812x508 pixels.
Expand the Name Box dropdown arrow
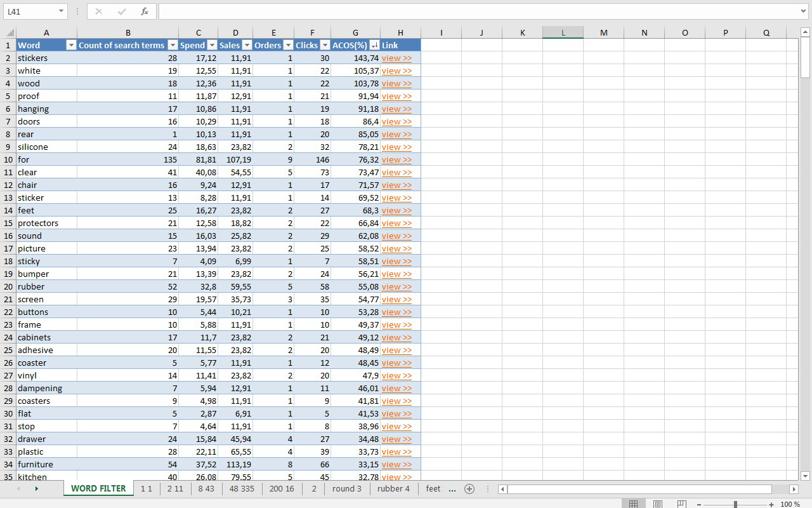click(x=61, y=11)
